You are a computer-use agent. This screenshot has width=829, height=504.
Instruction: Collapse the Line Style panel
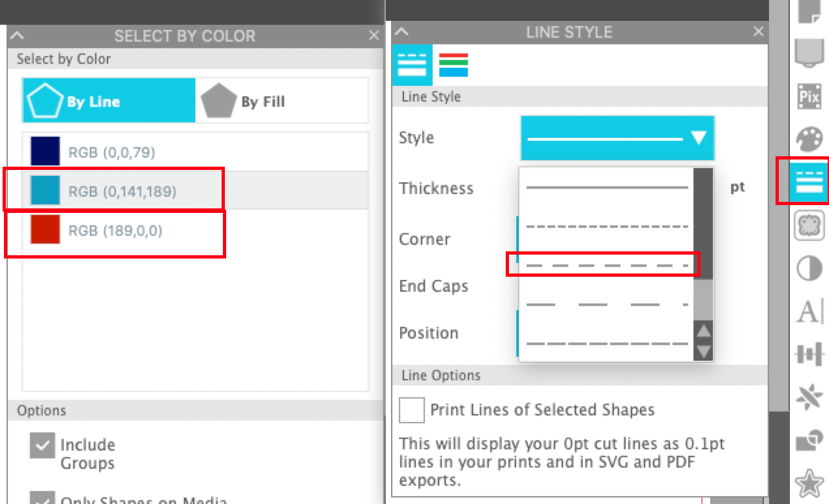click(403, 31)
